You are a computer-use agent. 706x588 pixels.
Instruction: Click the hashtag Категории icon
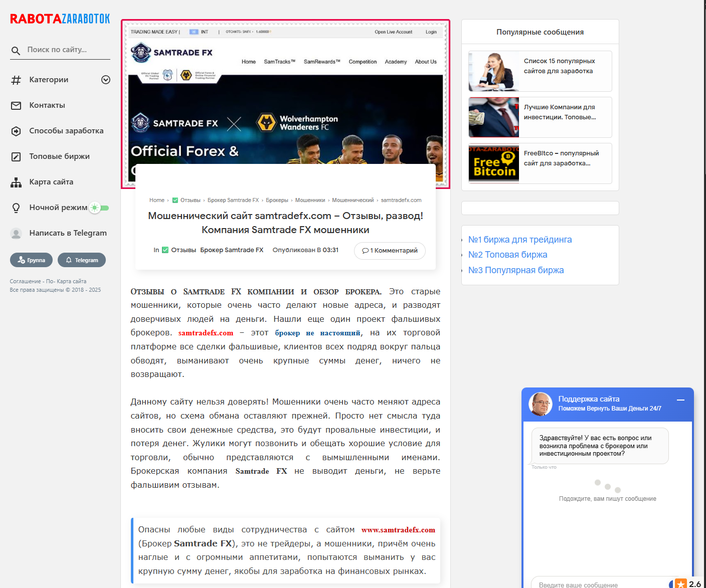click(x=16, y=80)
